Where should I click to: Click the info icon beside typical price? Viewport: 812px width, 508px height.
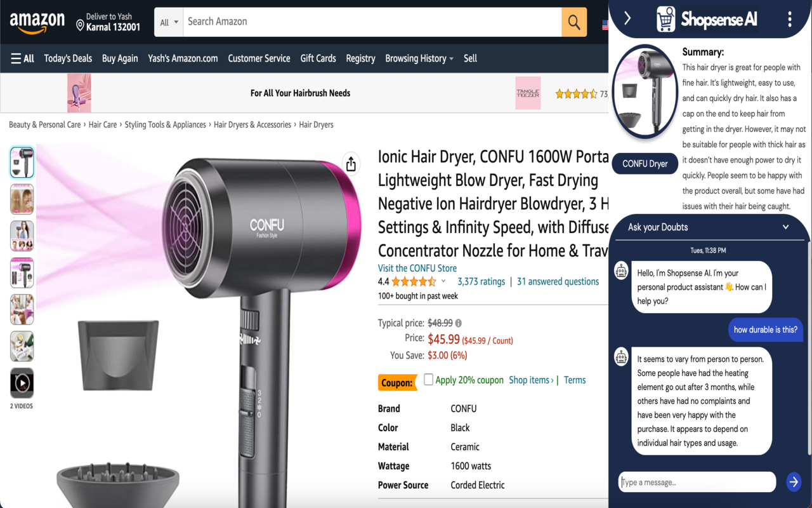pyautogui.click(x=459, y=323)
